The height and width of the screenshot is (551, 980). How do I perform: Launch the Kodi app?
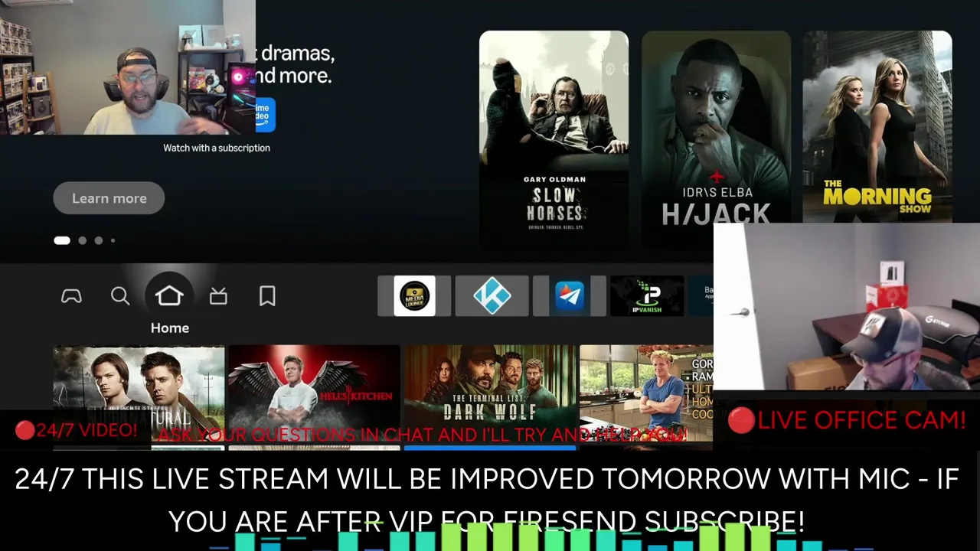click(492, 296)
